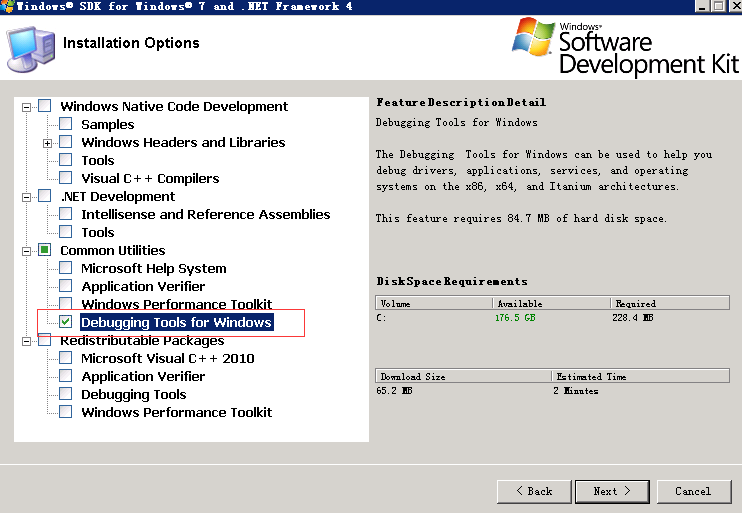This screenshot has height=513, width=742.
Task: Toggle the Common Utilities checkbox
Action: (44, 249)
